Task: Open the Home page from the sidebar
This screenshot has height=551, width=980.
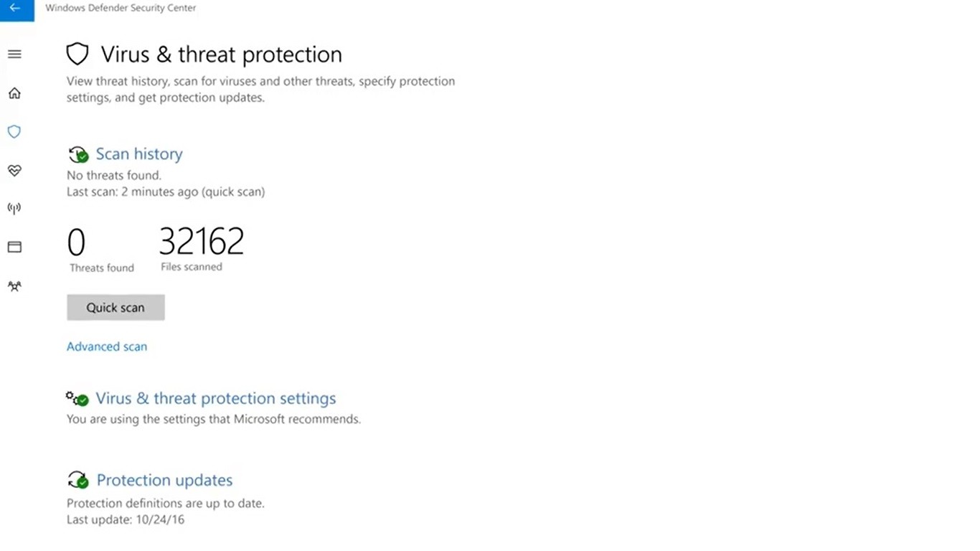Action: pyautogui.click(x=14, y=93)
